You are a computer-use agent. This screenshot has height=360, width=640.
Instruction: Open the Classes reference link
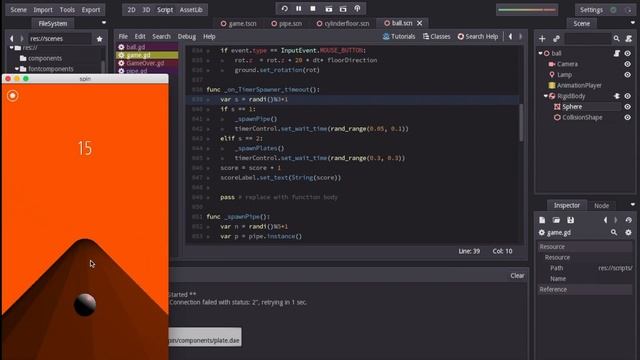pos(436,37)
